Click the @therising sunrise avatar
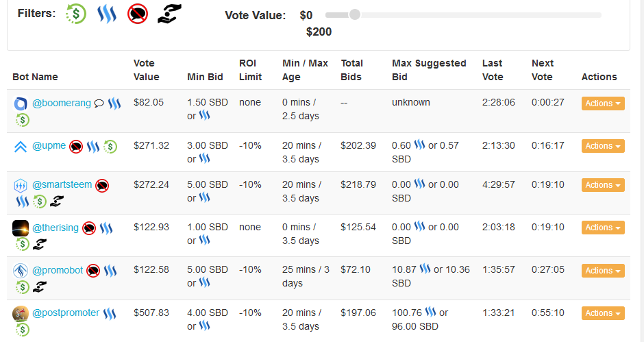Screen dimensions: 644x342 point(21,228)
